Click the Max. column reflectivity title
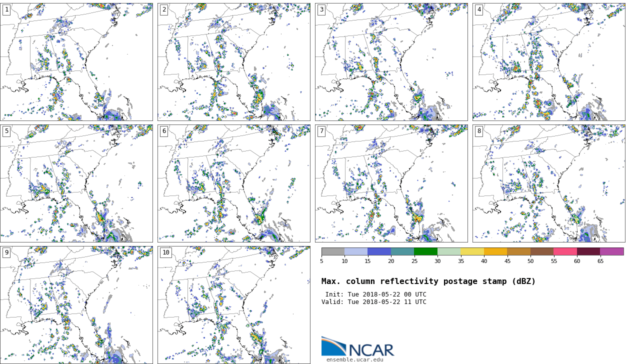Image resolution: width=630 pixels, height=364 pixels. (x=428, y=281)
